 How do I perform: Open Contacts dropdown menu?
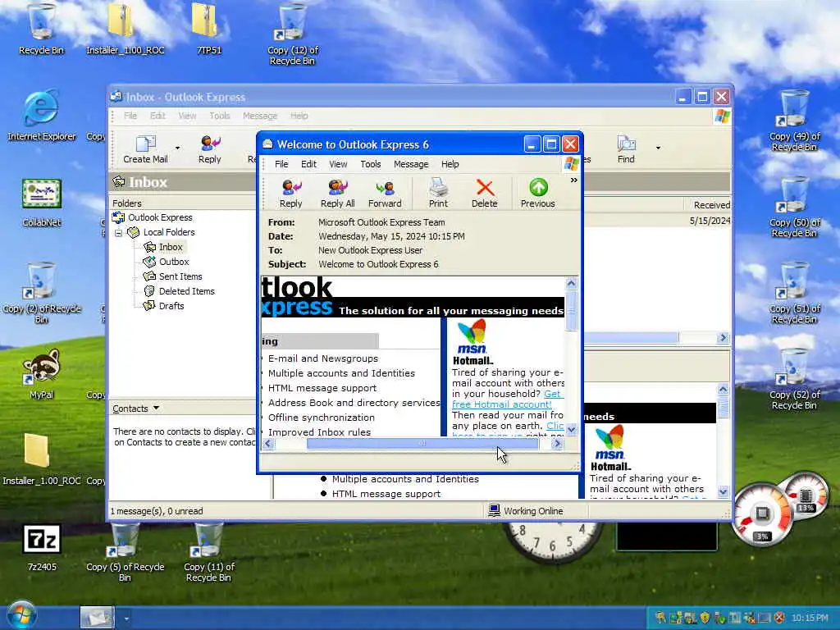[135, 409]
